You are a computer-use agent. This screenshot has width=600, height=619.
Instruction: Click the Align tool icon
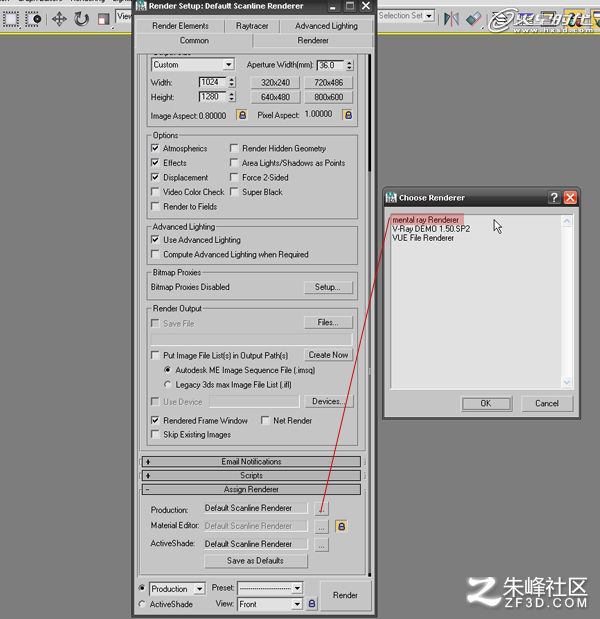(x=473, y=18)
